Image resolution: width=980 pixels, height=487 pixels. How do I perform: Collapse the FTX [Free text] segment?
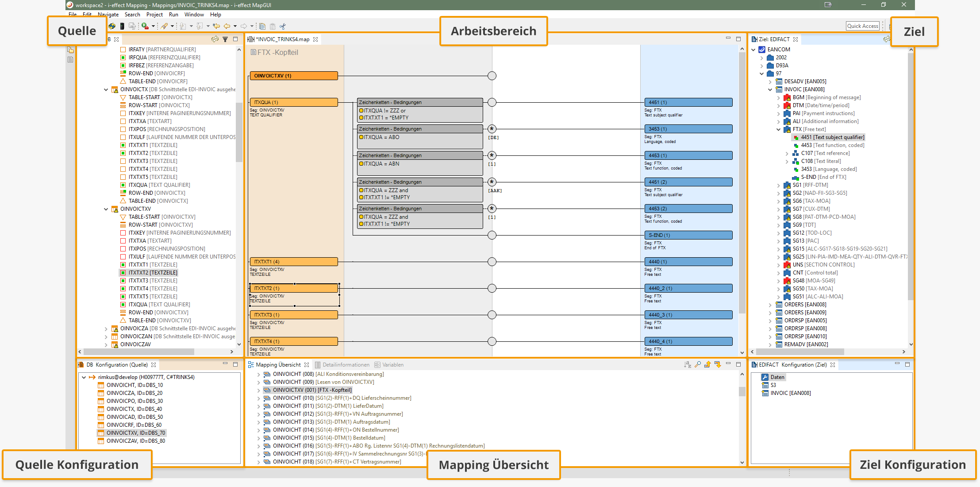[x=779, y=129]
